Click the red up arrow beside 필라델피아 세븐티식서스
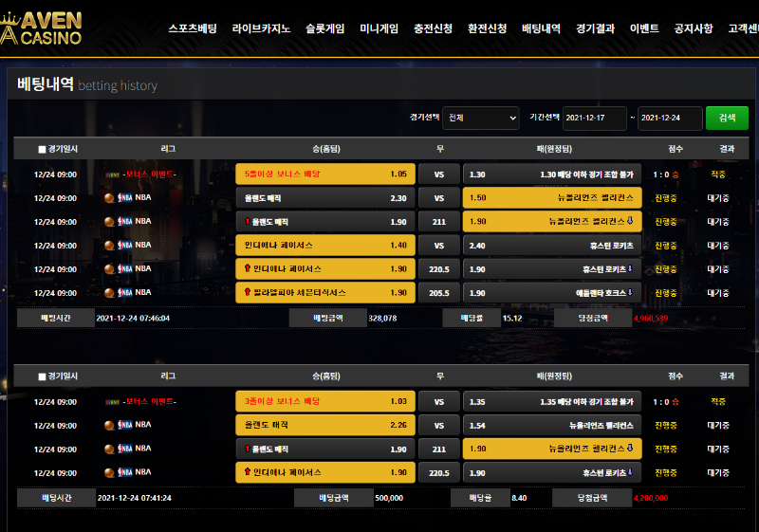This screenshot has height=532, width=759. pos(248,292)
